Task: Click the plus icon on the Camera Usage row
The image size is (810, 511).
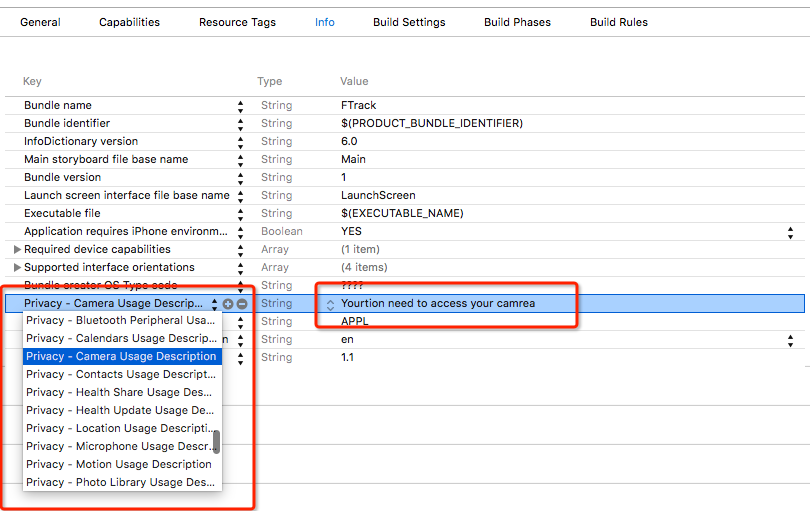Action: 228,303
